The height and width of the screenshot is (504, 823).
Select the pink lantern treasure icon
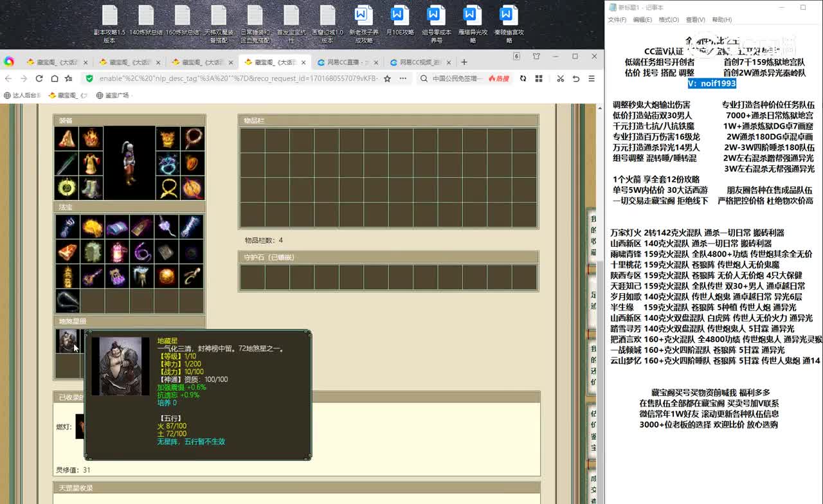click(117, 251)
